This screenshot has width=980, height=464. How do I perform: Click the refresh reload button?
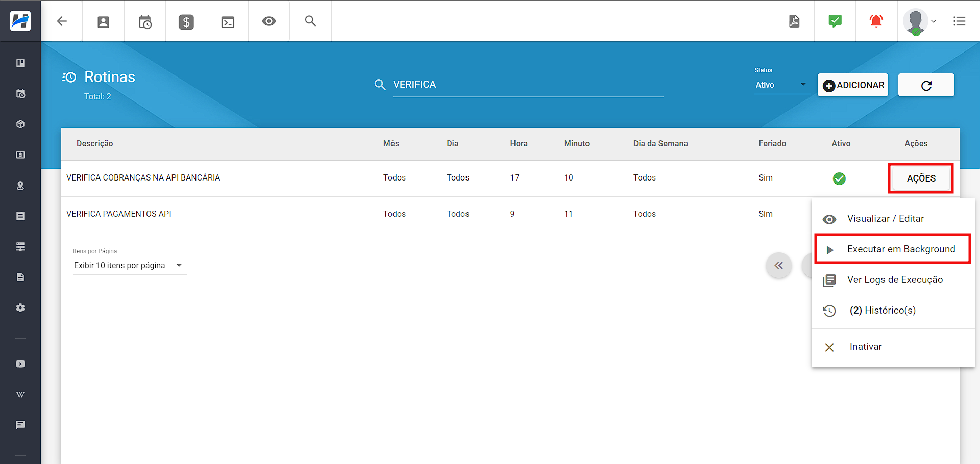coord(926,85)
